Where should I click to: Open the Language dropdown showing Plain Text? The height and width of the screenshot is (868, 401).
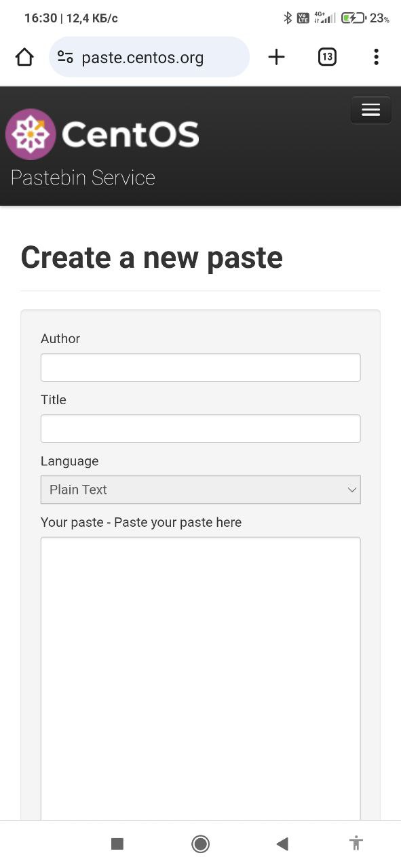pos(200,490)
